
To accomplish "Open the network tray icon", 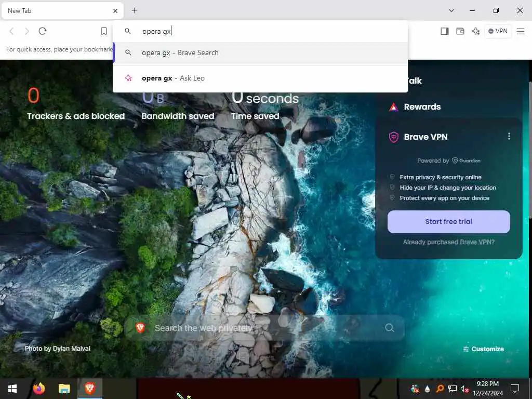I will click(453, 389).
